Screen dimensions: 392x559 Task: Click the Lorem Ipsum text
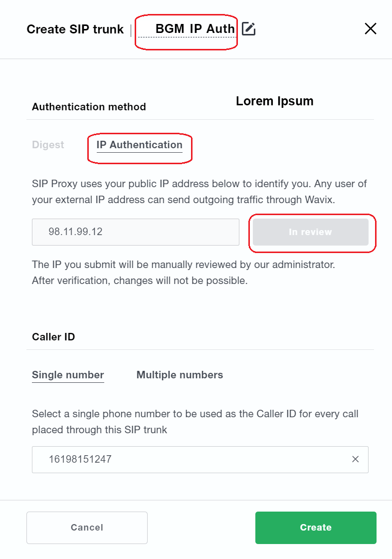click(x=274, y=101)
